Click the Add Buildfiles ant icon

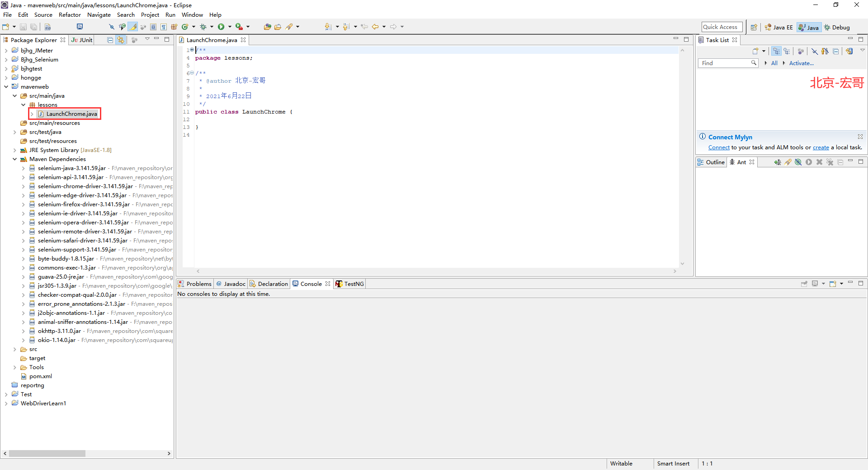777,162
